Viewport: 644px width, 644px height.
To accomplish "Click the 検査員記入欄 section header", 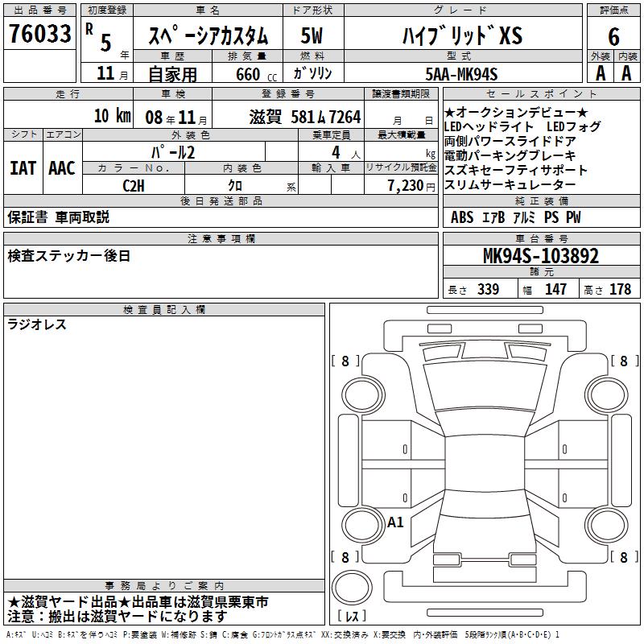I will tap(164, 310).
